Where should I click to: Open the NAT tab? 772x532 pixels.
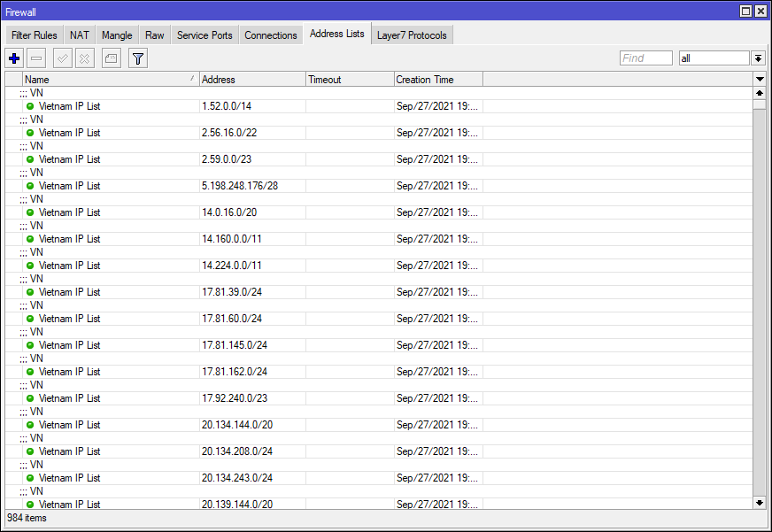click(80, 35)
